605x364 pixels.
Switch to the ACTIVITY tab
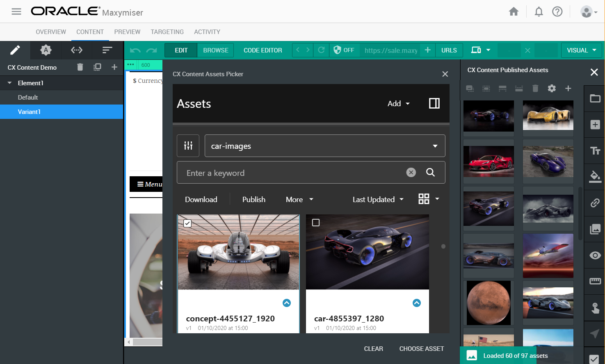(207, 32)
